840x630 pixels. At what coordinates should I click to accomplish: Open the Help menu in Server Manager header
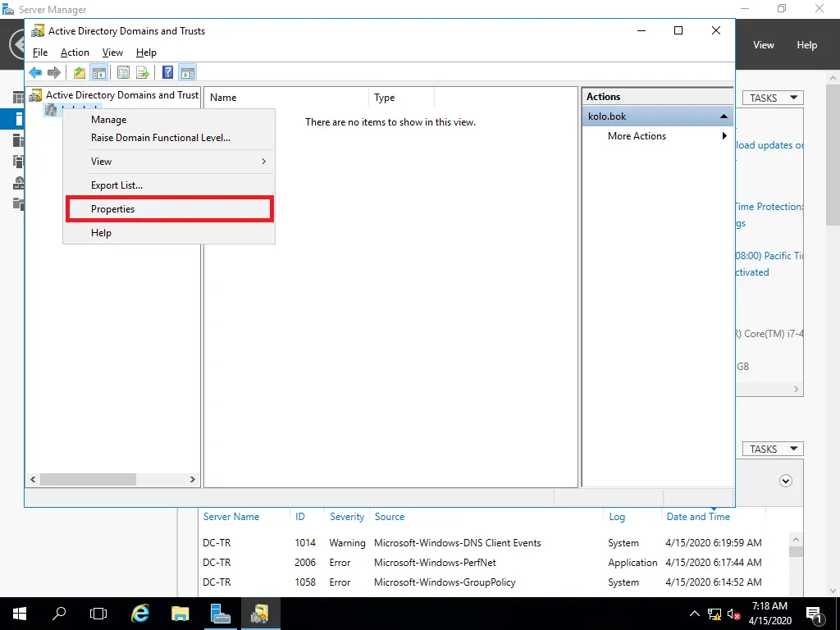point(807,45)
